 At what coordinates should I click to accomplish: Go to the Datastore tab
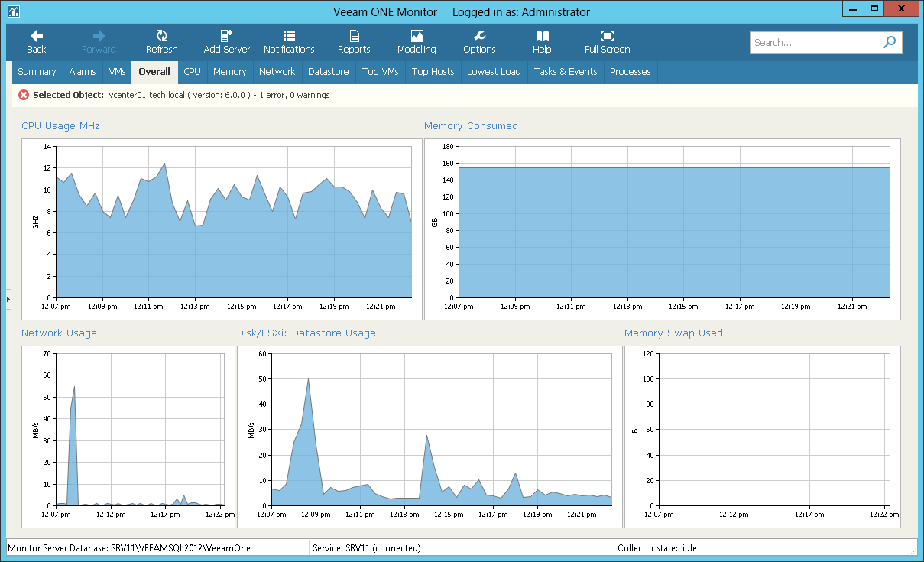(329, 72)
